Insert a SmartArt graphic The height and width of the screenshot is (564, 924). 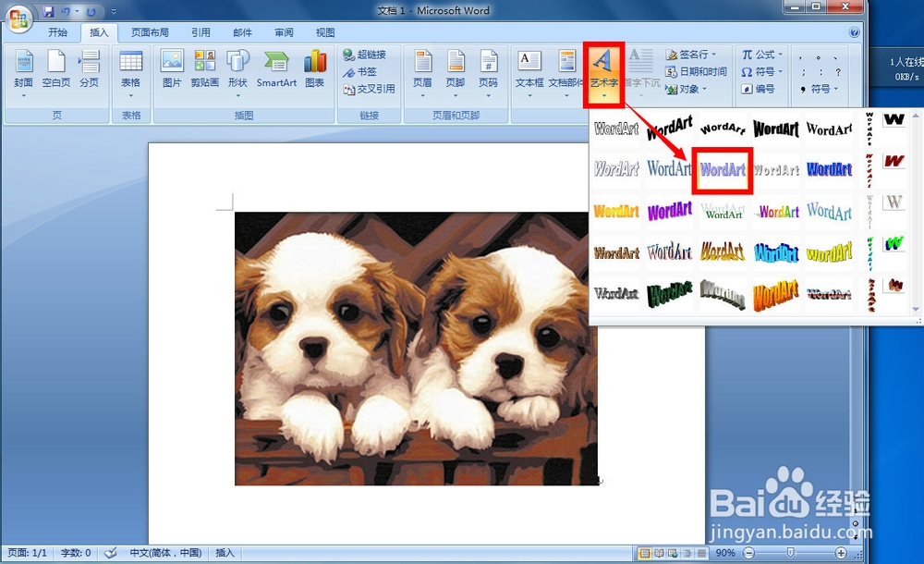point(276,68)
